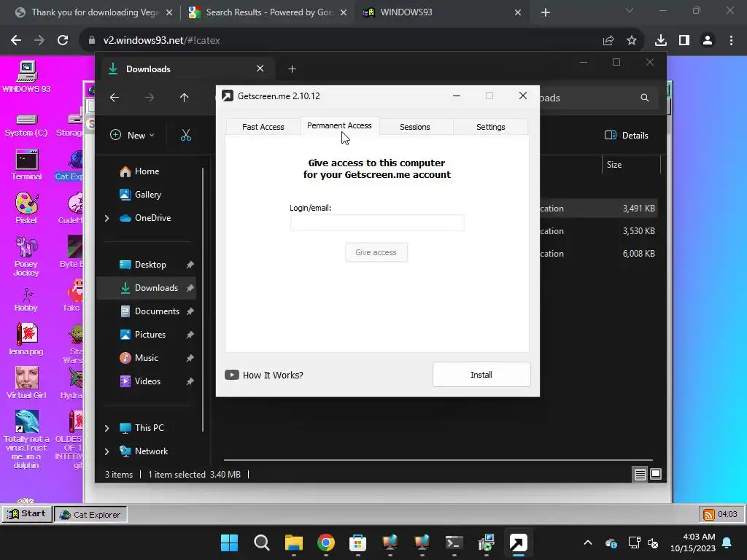Open Documents folder in sidebar
Viewport: 747px width, 560px height.
click(150, 311)
